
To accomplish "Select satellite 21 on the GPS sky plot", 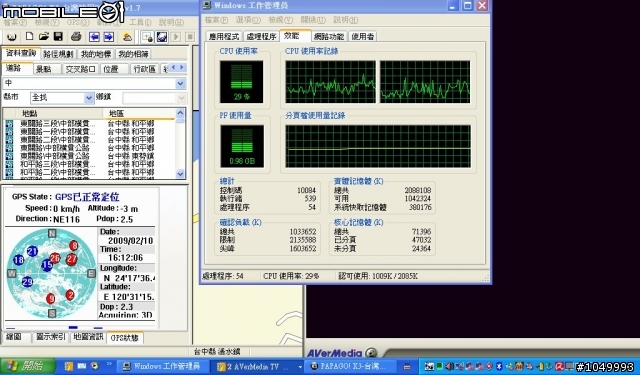I will point(32,251).
